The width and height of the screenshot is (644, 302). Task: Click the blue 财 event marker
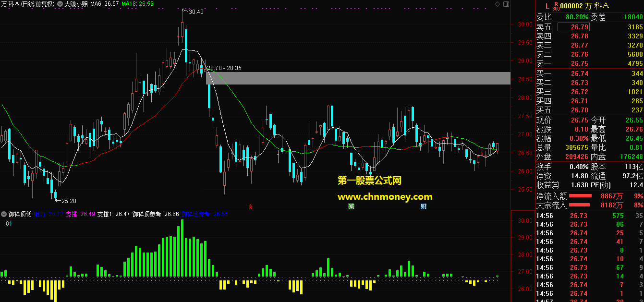[x=424, y=206]
